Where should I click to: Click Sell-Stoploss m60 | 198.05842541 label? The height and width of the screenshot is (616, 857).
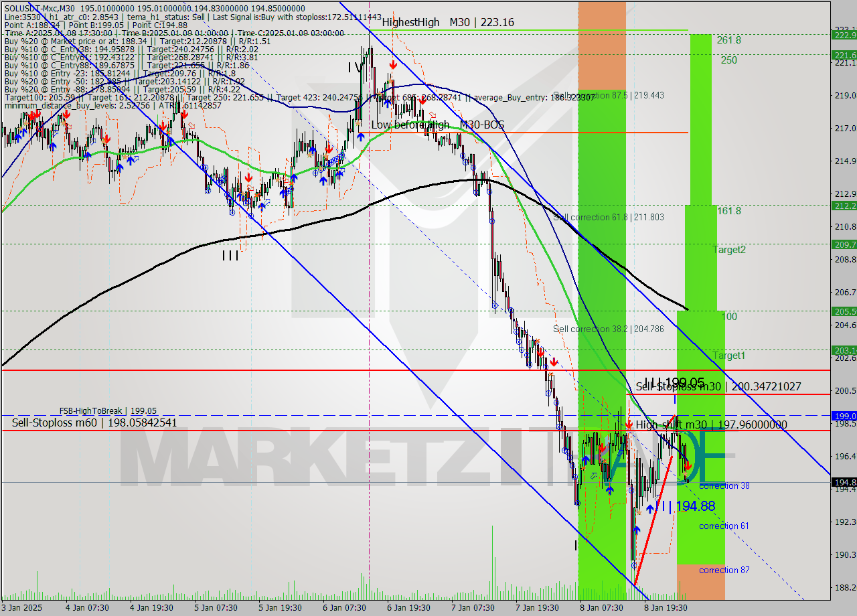(94, 422)
